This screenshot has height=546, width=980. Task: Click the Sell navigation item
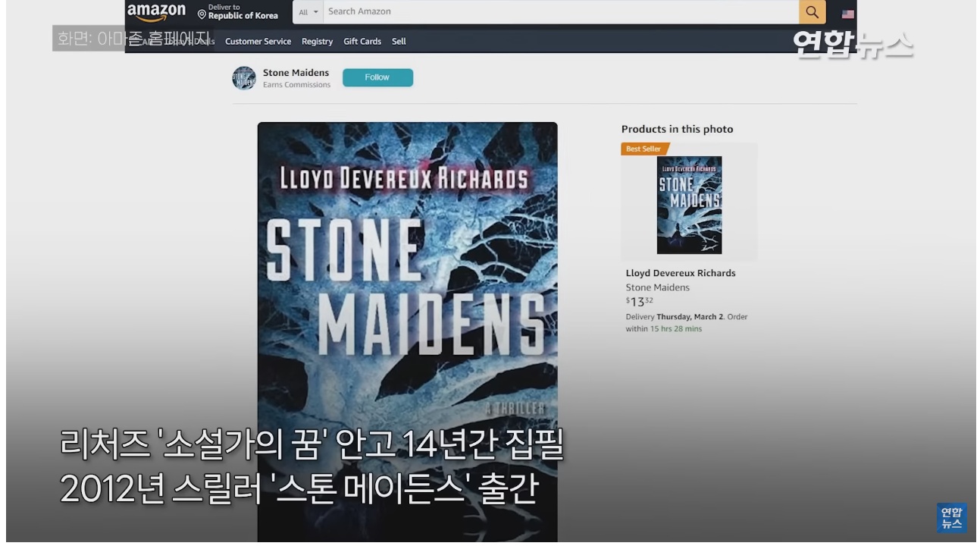[x=400, y=41]
